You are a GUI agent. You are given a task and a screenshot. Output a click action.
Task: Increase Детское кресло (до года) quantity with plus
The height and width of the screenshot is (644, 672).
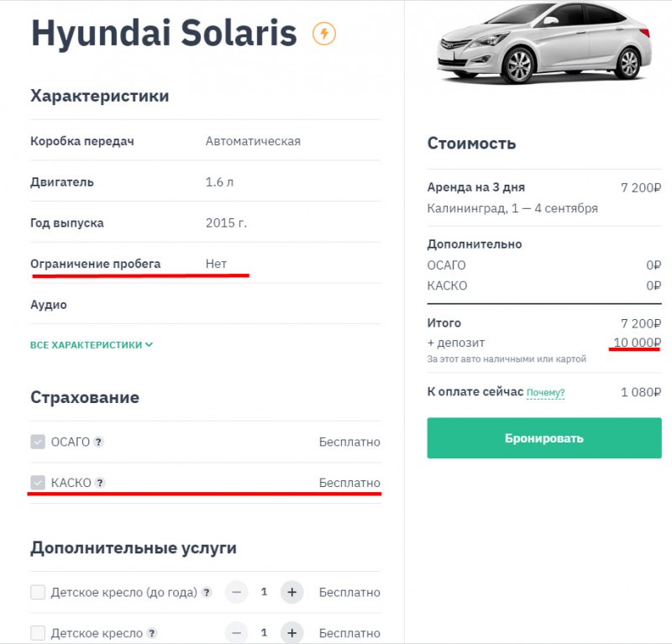coord(291,592)
